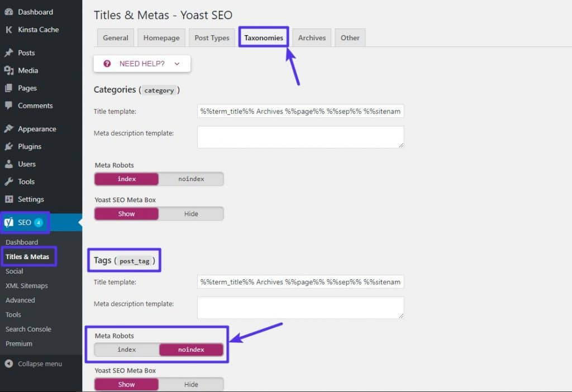Set Categories Meta Robots to noindex
The height and width of the screenshot is (392, 572).
(x=191, y=179)
